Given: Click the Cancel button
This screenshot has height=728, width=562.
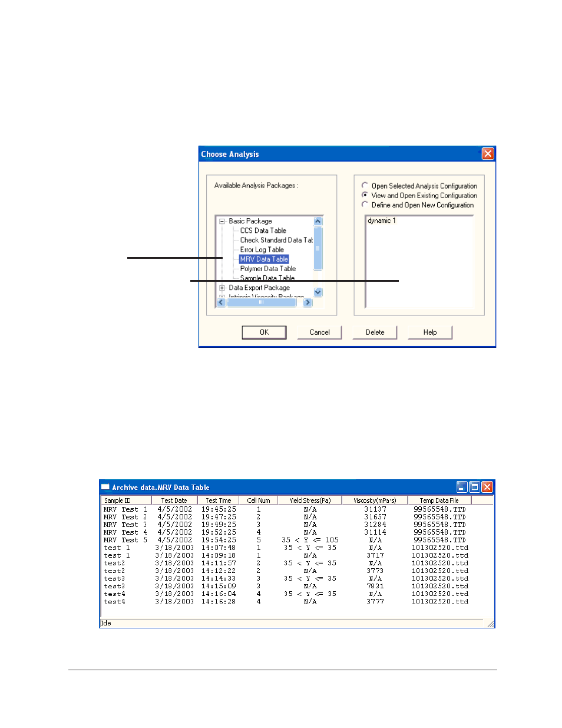Looking at the screenshot, I should pyautogui.click(x=320, y=332).
